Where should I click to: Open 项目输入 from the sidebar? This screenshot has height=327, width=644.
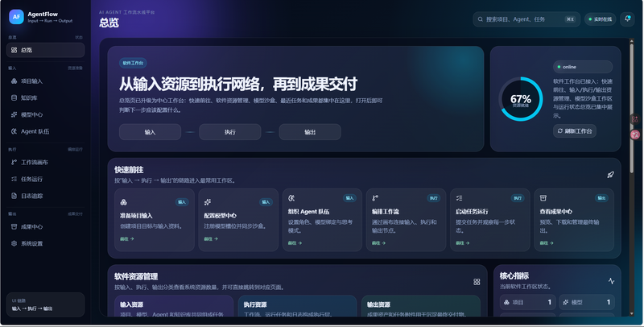46,81
